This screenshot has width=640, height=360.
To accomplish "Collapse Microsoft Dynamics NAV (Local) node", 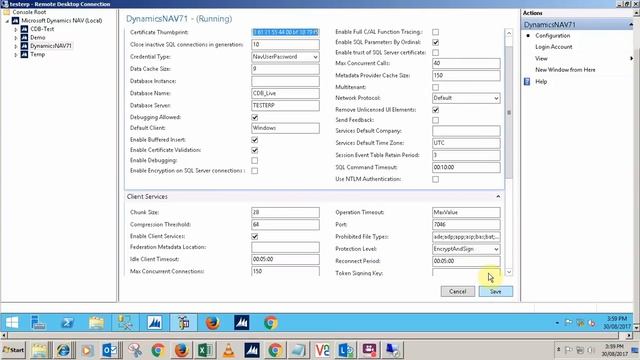I will [7, 21].
